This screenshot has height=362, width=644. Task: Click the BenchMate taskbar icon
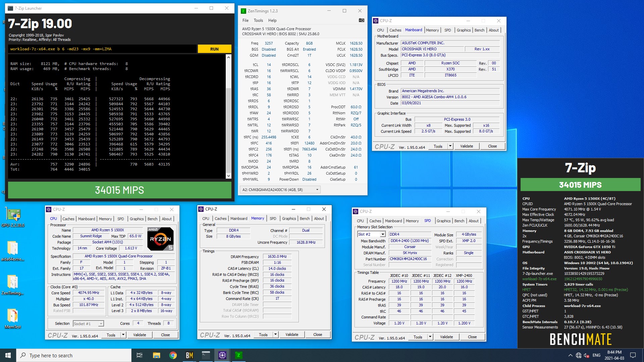coord(189,355)
